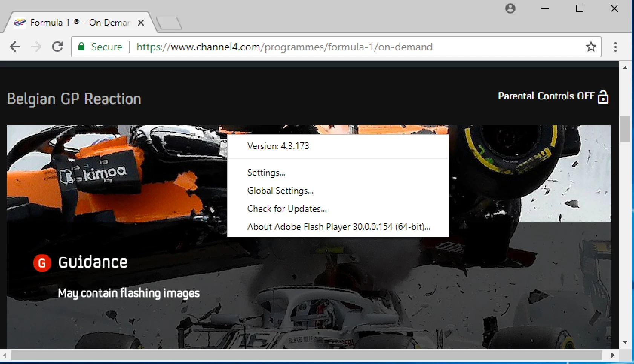Screen dimensions: 634x364
Task: Click the Guidance label text
Action: point(93,262)
